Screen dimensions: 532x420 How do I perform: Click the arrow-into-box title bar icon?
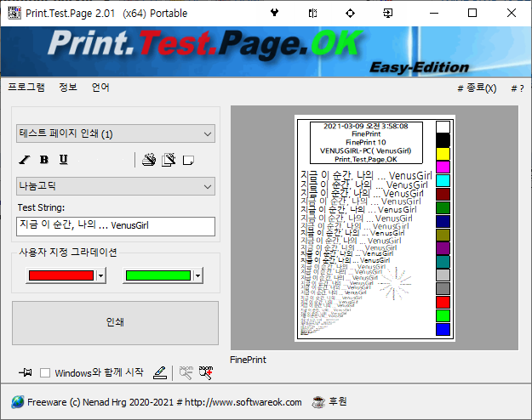coord(388,14)
